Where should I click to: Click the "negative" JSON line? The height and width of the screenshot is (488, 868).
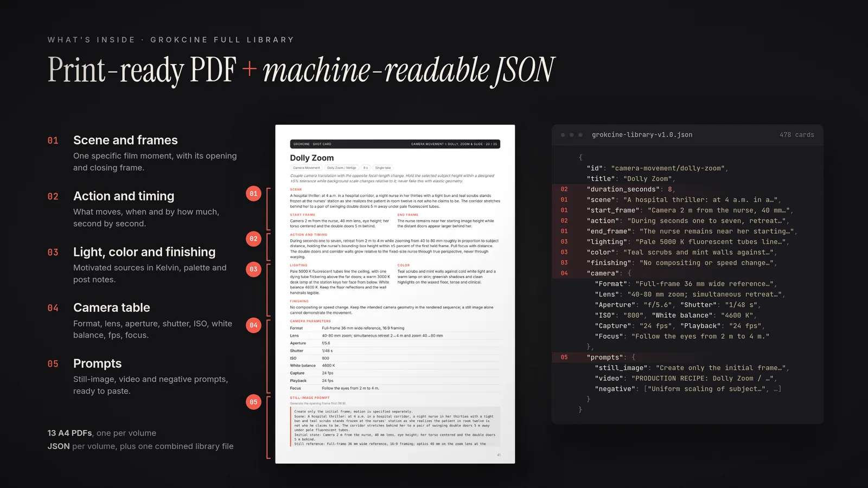[x=688, y=389]
